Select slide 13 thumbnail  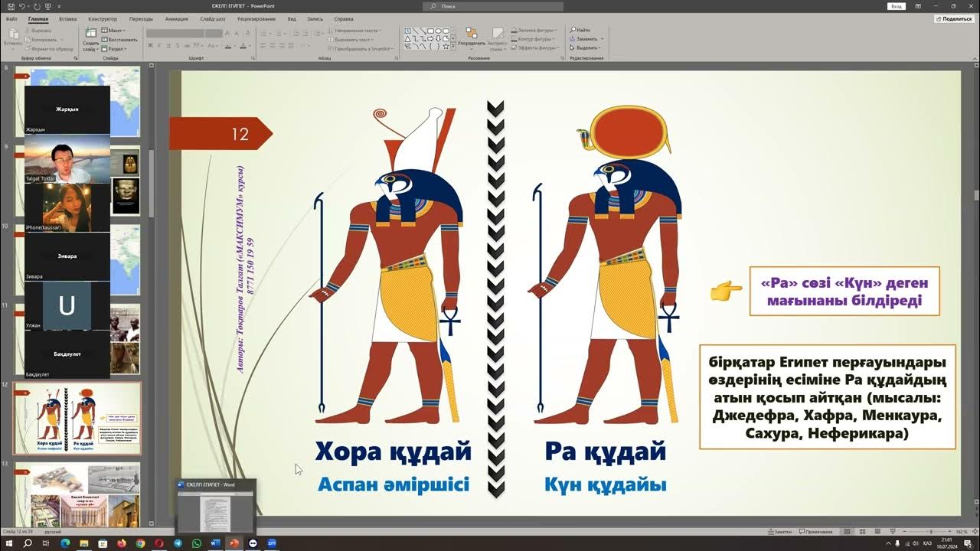click(77, 495)
